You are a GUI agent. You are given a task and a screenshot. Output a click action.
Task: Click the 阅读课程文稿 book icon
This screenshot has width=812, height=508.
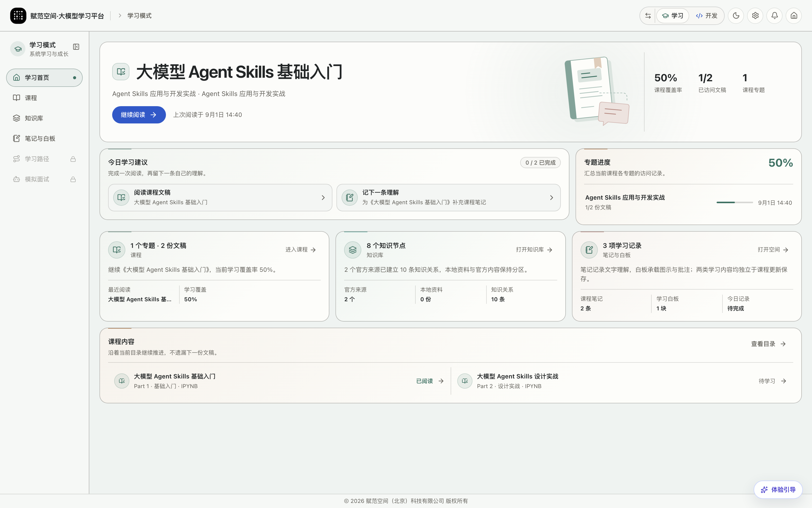coord(121,198)
